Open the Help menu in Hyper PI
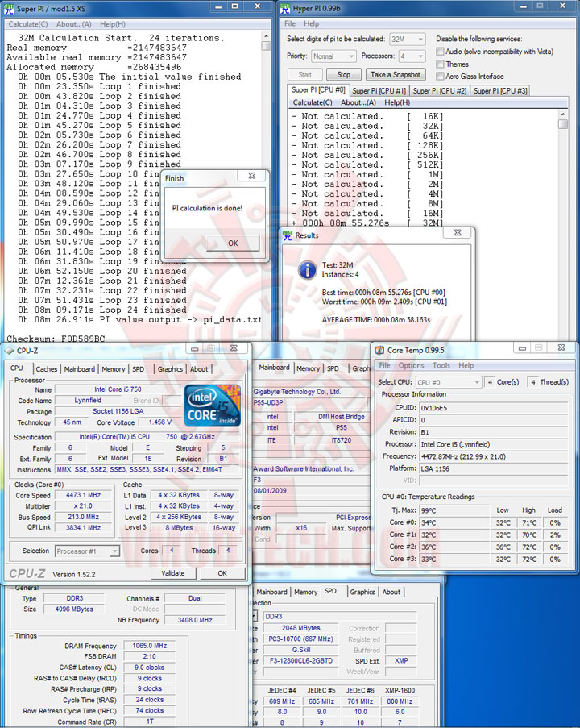 [311, 23]
